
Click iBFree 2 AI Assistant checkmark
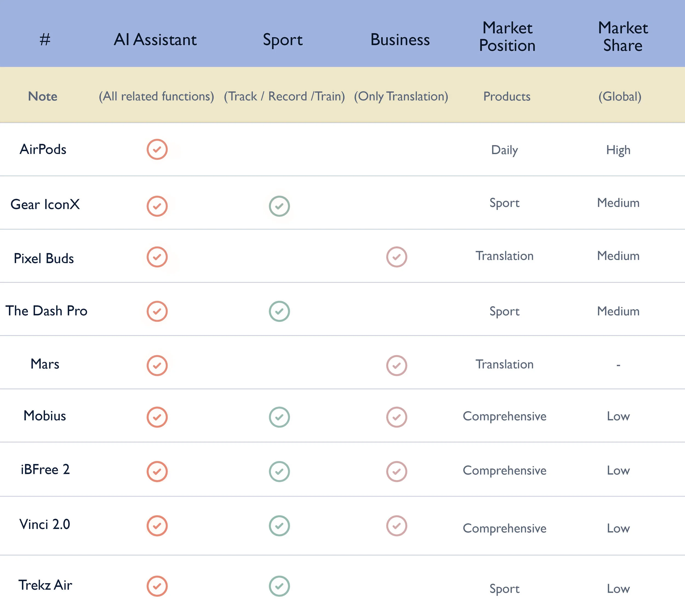pyautogui.click(x=157, y=471)
